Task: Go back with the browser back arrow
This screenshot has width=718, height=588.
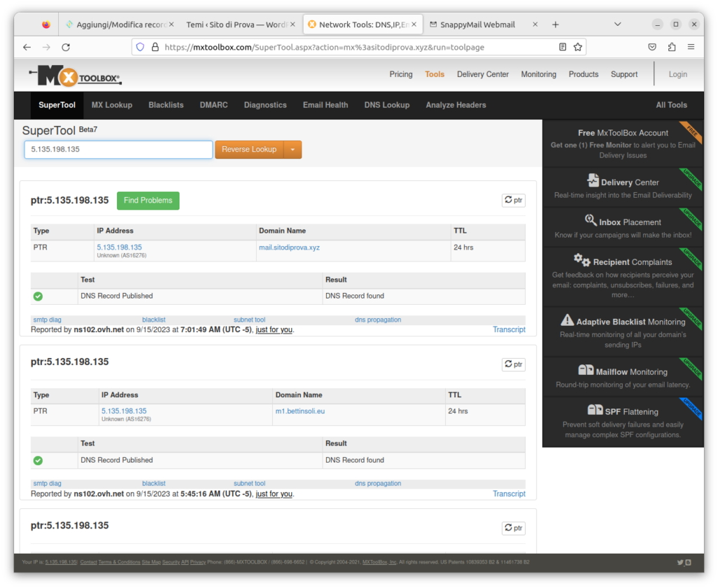Action: (x=27, y=47)
